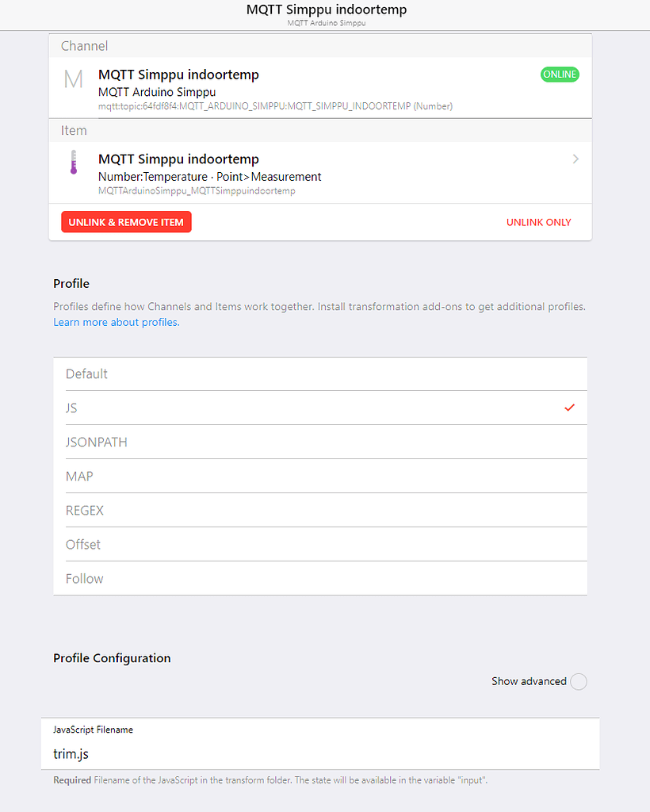Enable the Show advanced toggle
This screenshot has width=650, height=812.
click(579, 681)
